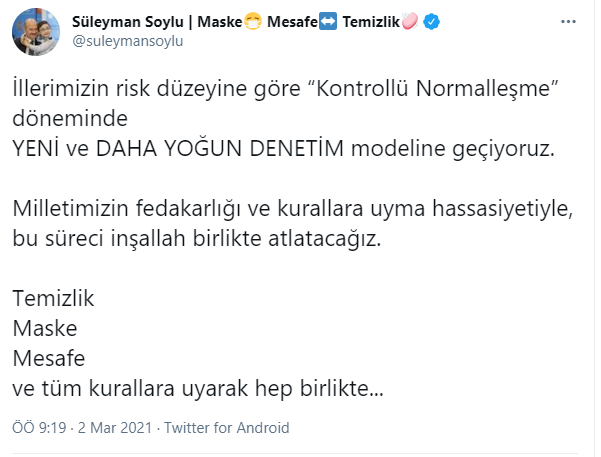Click the Mesafe line in tweet body
This screenshot has height=457, width=601.
tap(49, 358)
